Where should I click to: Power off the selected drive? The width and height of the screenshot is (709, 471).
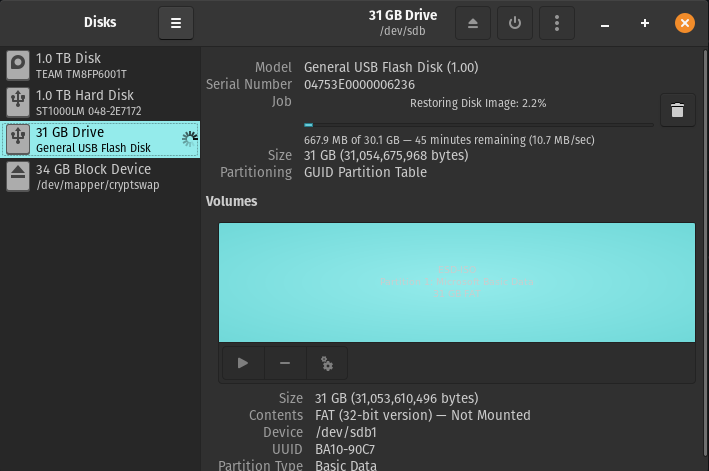click(x=515, y=23)
